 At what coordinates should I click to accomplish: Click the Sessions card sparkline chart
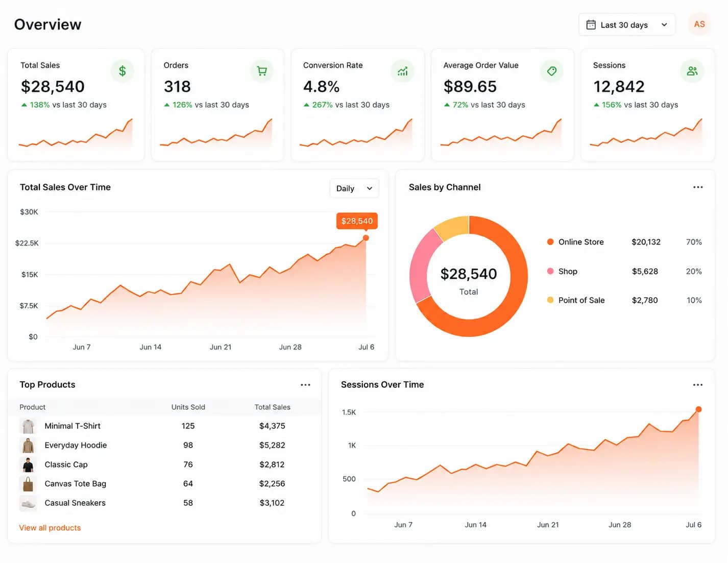pyautogui.click(x=646, y=134)
